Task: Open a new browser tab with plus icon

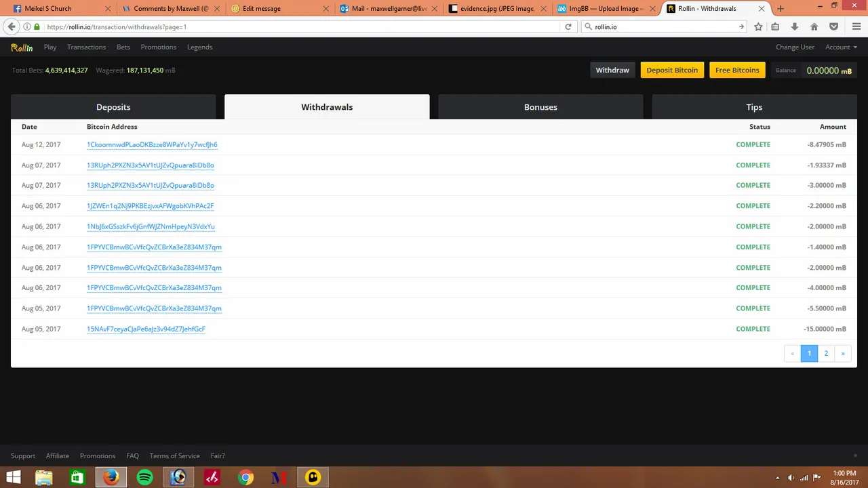Action: (x=781, y=9)
